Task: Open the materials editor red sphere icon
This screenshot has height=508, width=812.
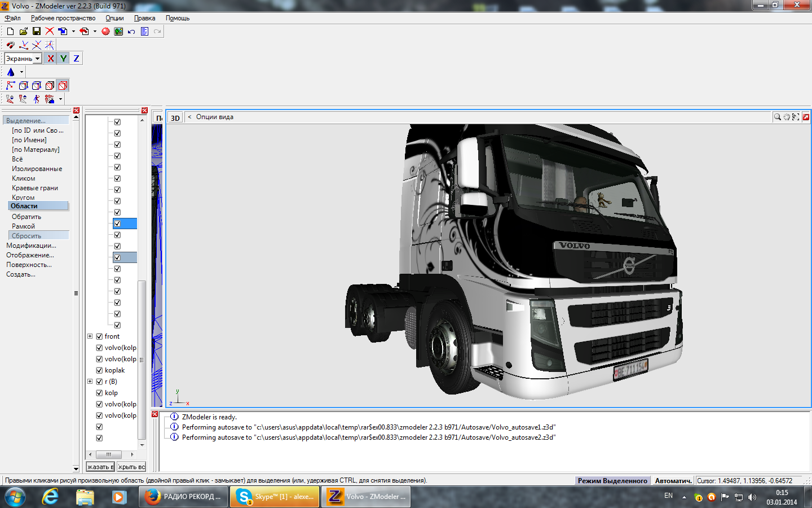Action: [105, 32]
